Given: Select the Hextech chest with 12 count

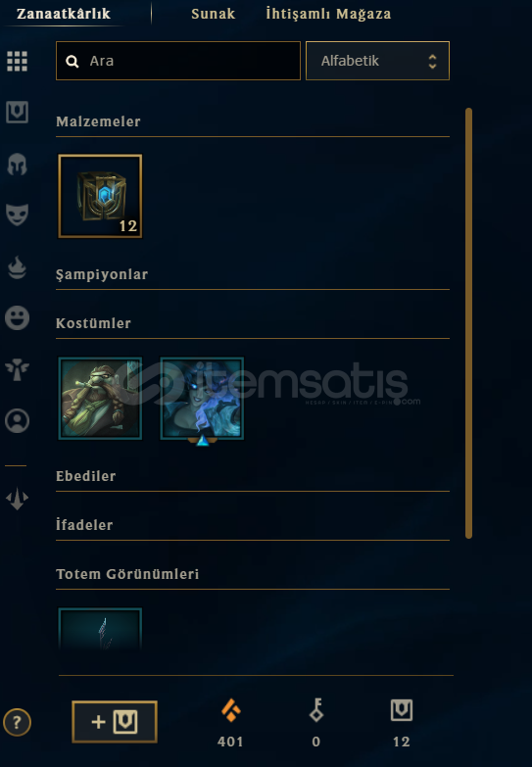Looking at the screenshot, I should 100,196.
